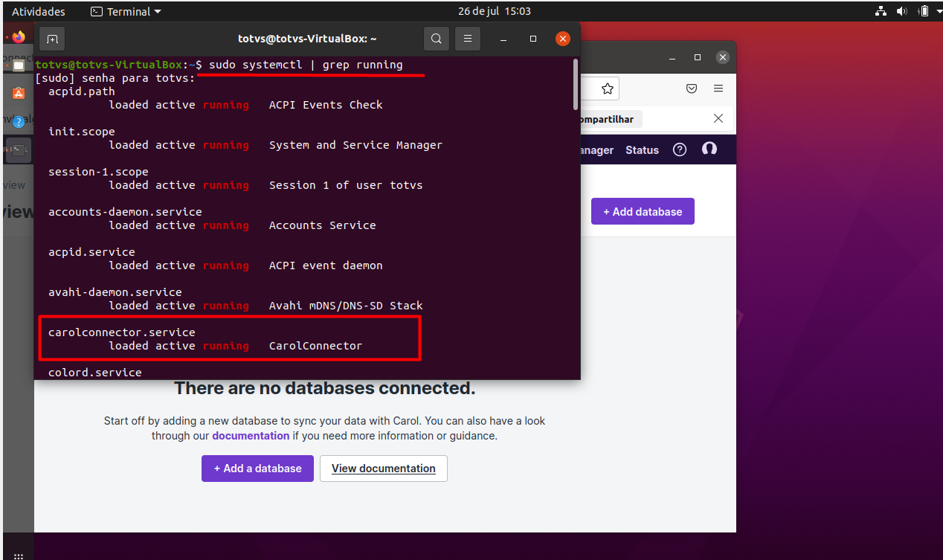Viewport: 943px width, 560px height.
Task: Open the View documentation button
Action: point(384,469)
